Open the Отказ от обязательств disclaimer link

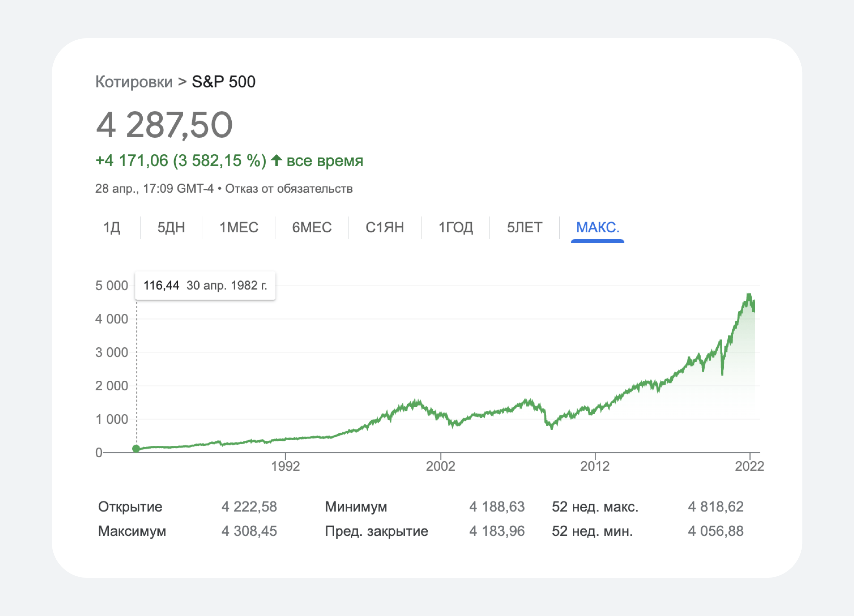(x=289, y=189)
